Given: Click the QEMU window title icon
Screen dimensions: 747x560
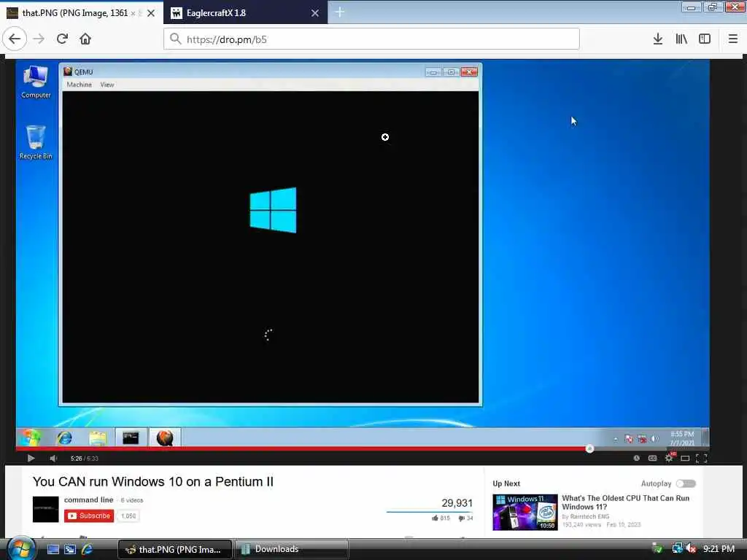Looking at the screenshot, I should tap(68, 71).
